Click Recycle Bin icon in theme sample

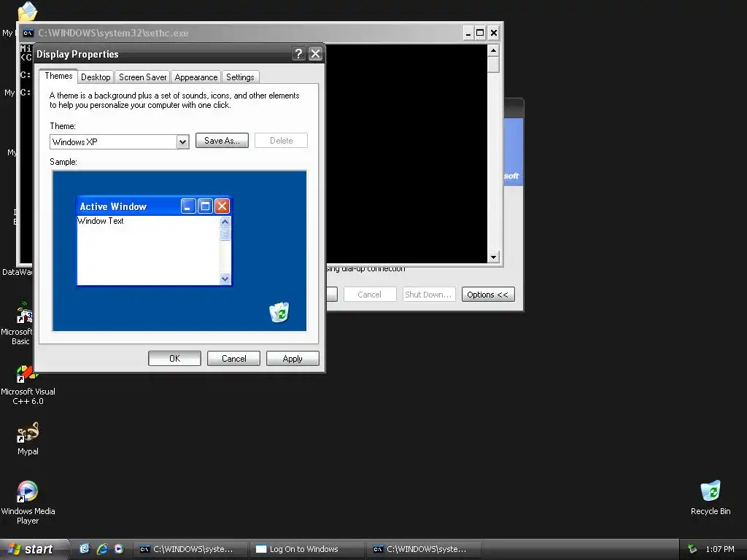click(279, 312)
